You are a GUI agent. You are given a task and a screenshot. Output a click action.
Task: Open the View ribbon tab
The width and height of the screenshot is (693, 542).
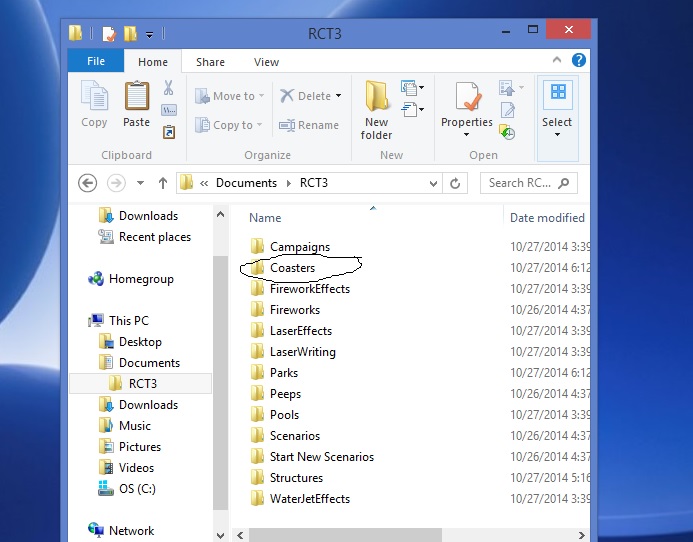[266, 62]
